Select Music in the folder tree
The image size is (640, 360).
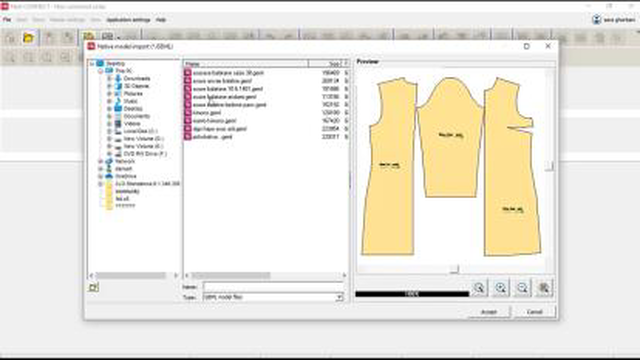[x=131, y=101]
